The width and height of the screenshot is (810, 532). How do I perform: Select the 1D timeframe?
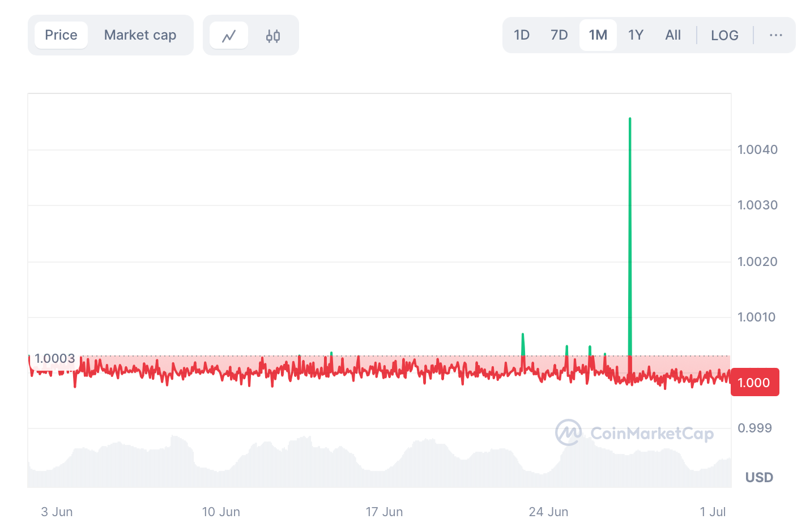pyautogui.click(x=521, y=35)
